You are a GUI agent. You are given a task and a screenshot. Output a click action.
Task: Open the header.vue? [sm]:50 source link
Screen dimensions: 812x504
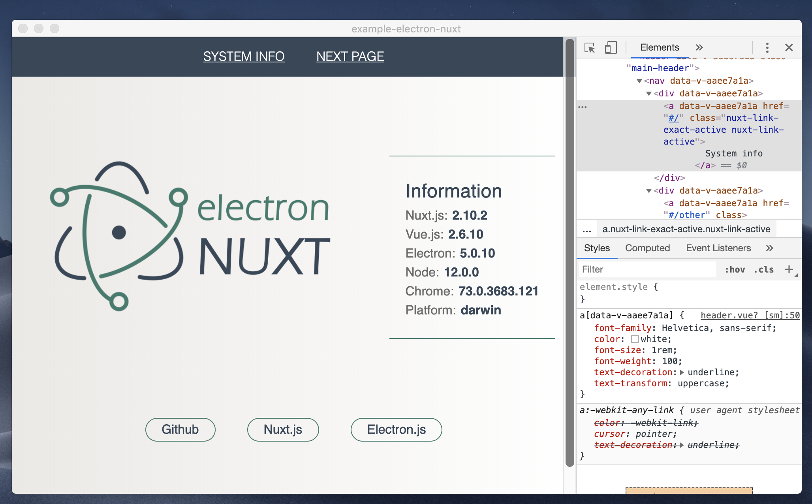750,315
